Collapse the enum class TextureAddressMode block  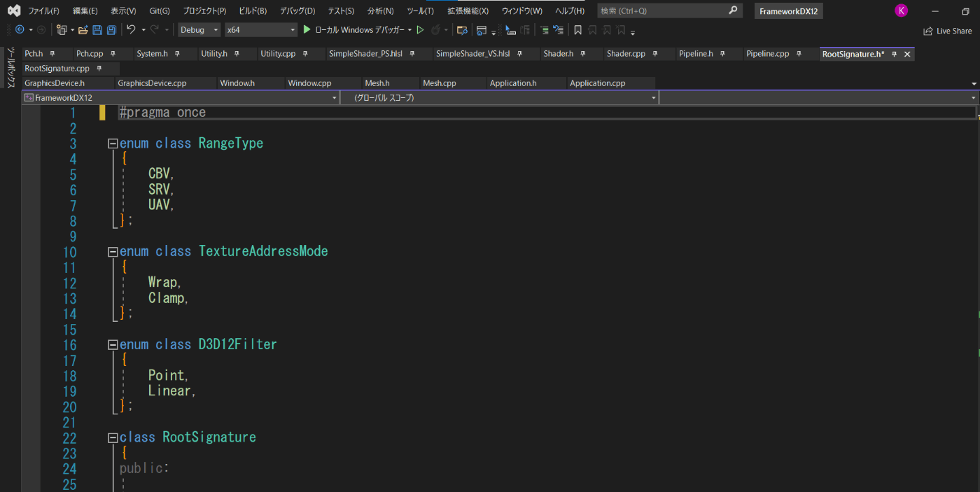(113, 251)
